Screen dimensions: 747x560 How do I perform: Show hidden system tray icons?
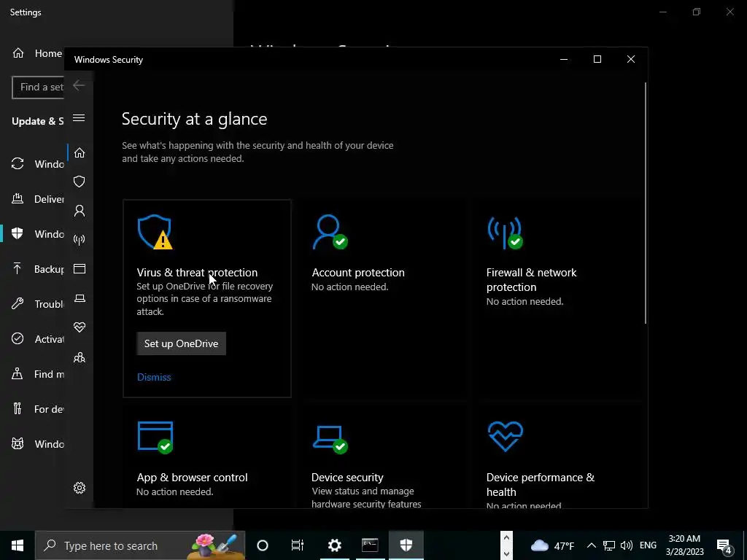point(591,545)
